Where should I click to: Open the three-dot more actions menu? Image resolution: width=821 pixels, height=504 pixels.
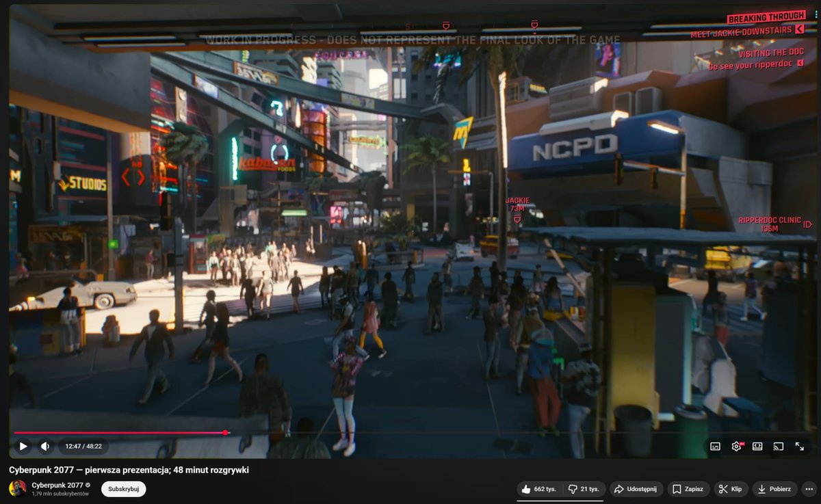tap(810, 489)
